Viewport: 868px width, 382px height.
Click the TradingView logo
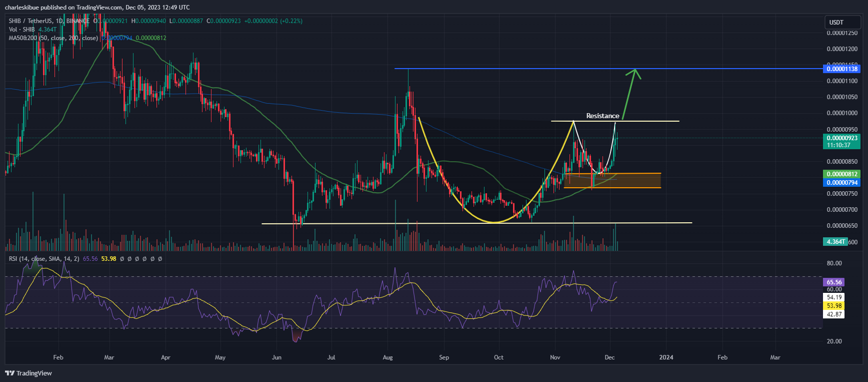28,373
